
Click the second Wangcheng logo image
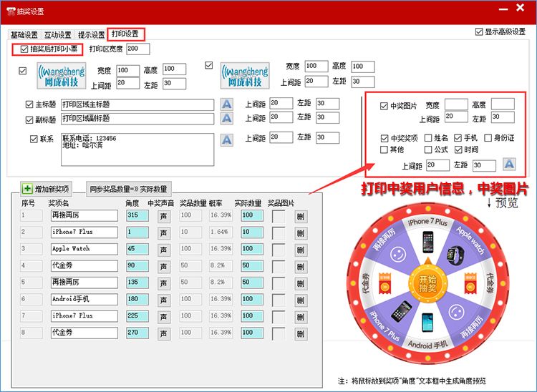245,75
